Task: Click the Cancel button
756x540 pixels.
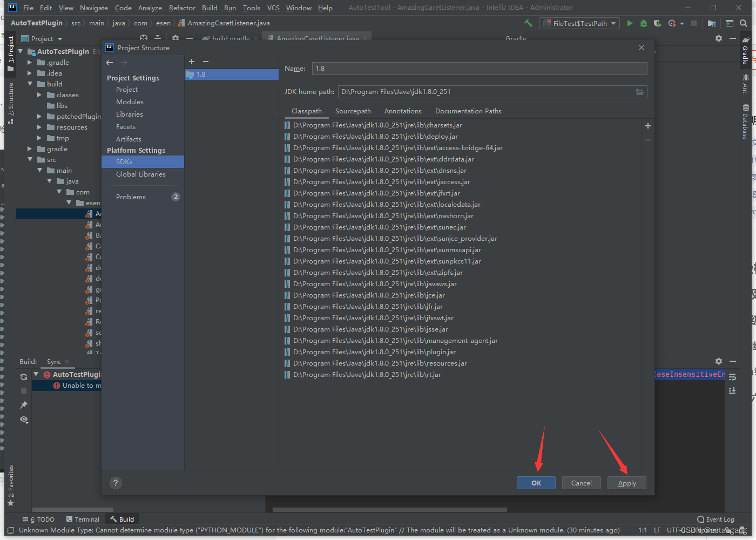Action: 582,483
